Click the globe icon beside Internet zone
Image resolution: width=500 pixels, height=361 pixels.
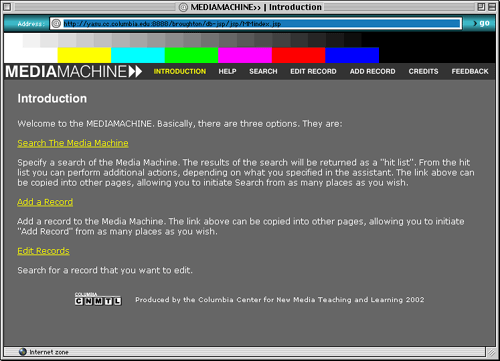point(23,352)
